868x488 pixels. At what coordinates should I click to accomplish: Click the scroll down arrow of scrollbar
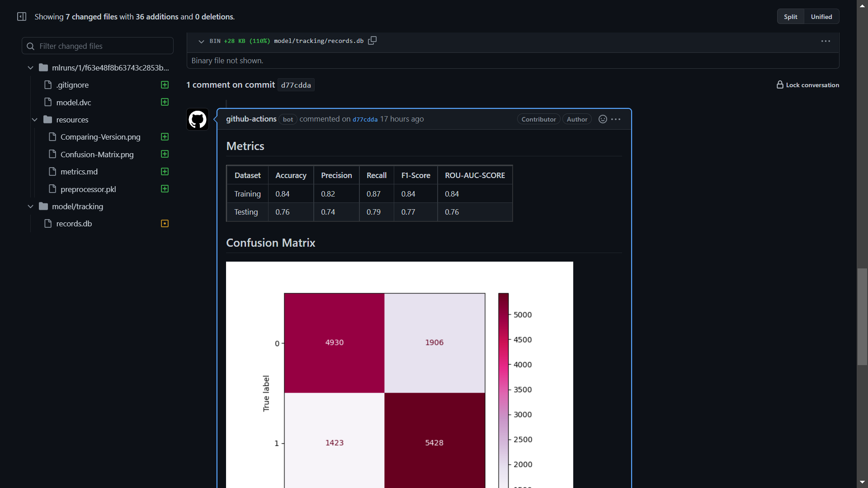(x=862, y=483)
